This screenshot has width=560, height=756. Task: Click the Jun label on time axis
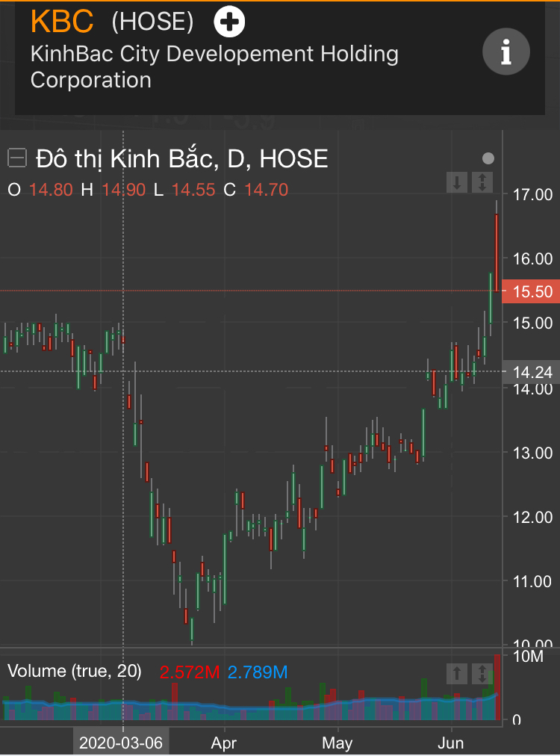[450, 743]
